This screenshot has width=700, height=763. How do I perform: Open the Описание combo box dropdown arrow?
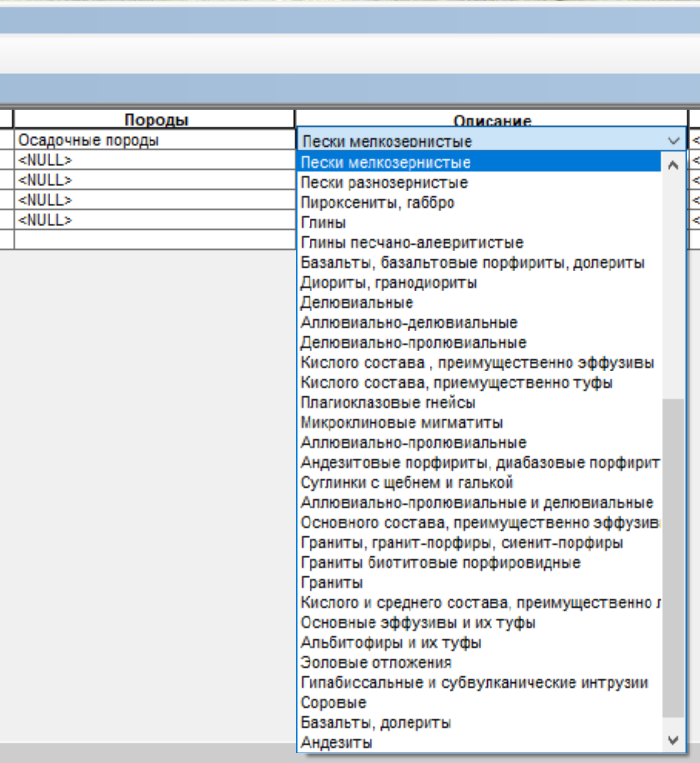pyautogui.click(x=673, y=141)
